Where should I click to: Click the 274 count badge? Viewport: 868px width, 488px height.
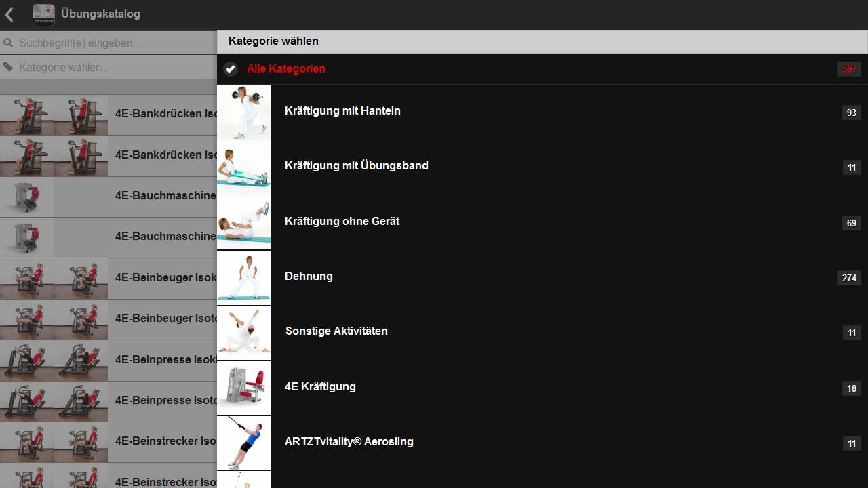tap(849, 278)
